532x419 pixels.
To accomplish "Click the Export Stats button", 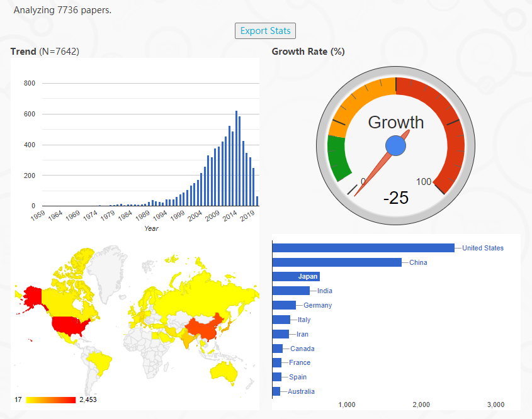I will click(265, 31).
